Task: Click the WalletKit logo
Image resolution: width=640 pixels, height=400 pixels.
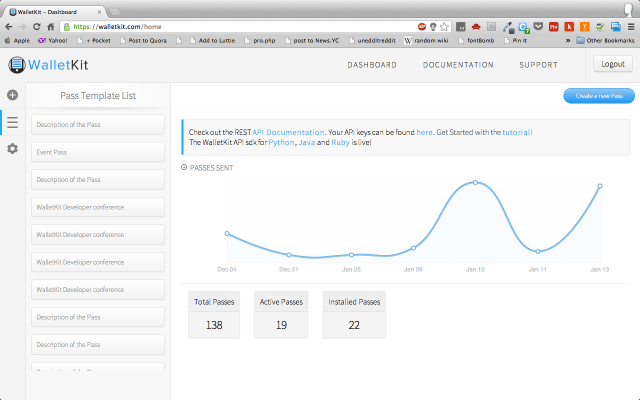Action: point(48,65)
